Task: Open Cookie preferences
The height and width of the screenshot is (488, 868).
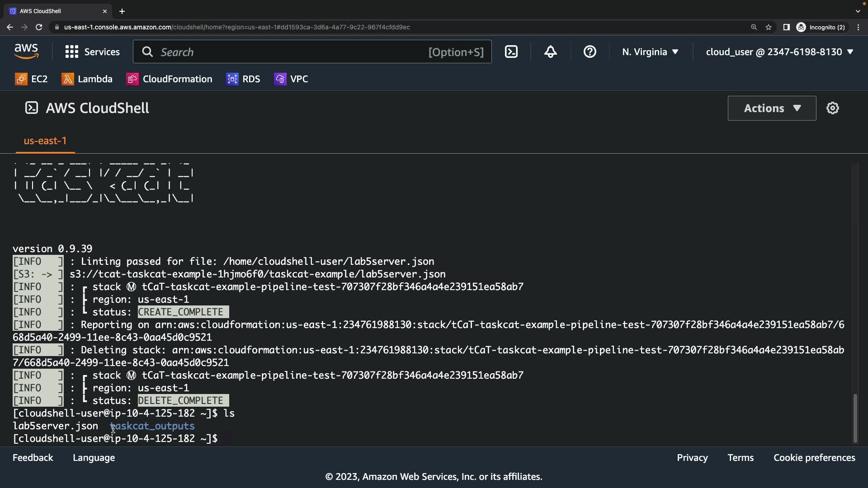Action: tap(814, 458)
